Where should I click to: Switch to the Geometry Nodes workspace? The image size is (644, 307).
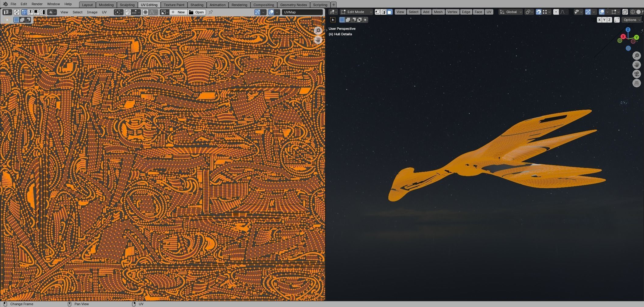pyautogui.click(x=293, y=5)
